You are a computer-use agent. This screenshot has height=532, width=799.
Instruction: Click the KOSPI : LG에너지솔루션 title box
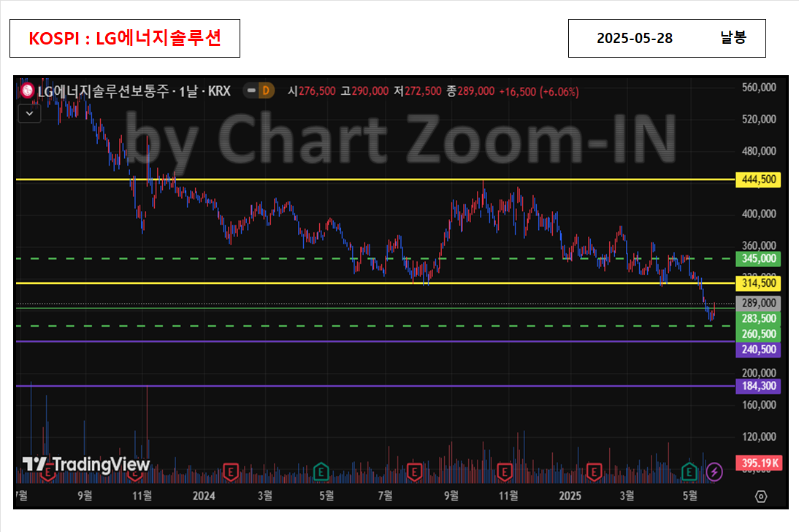coord(125,38)
